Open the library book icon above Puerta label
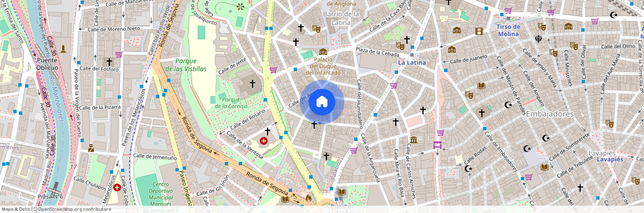Screen dimensions: 644x213 (x=341, y=192)
